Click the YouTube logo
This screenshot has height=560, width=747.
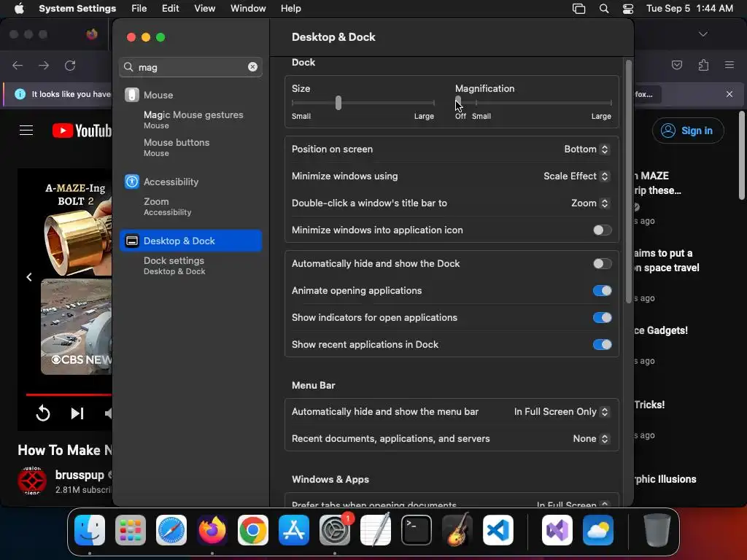tap(82, 131)
